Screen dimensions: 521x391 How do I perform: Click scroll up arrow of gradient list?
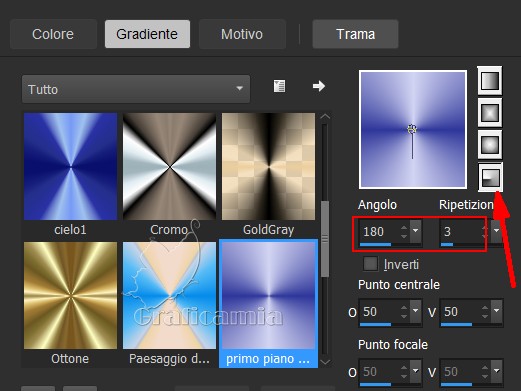point(325,117)
